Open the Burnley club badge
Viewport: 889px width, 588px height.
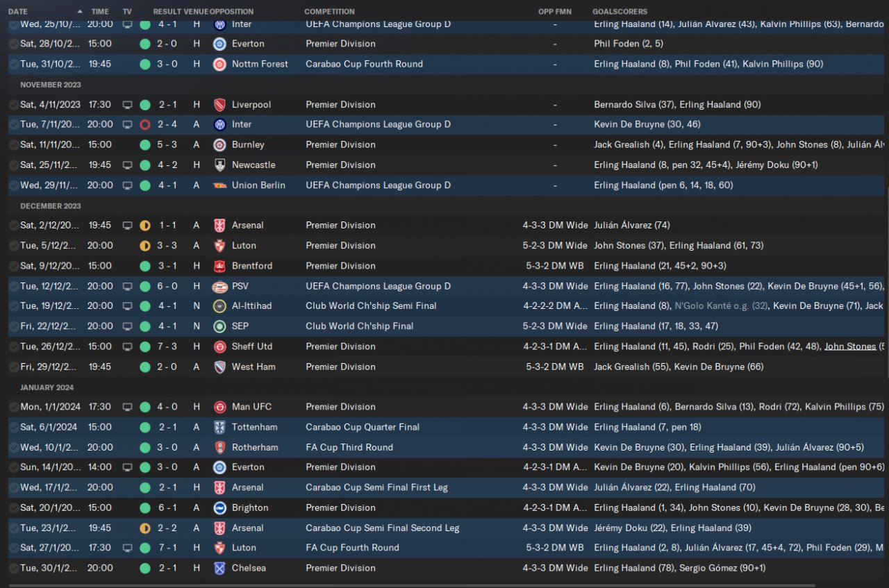tap(219, 145)
